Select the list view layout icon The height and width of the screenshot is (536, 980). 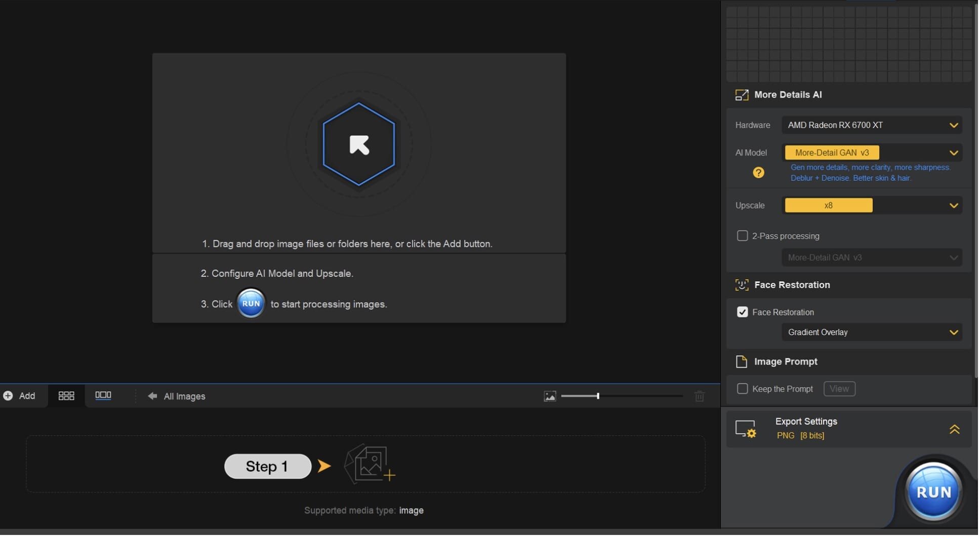coord(103,396)
